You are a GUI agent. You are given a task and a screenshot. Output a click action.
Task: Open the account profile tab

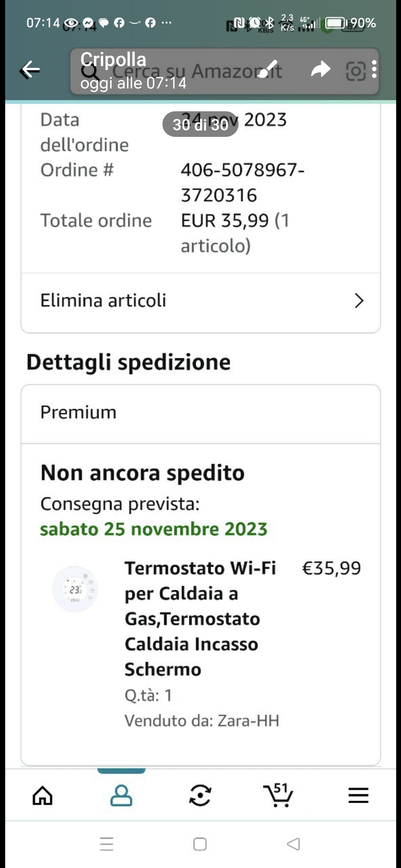click(121, 795)
